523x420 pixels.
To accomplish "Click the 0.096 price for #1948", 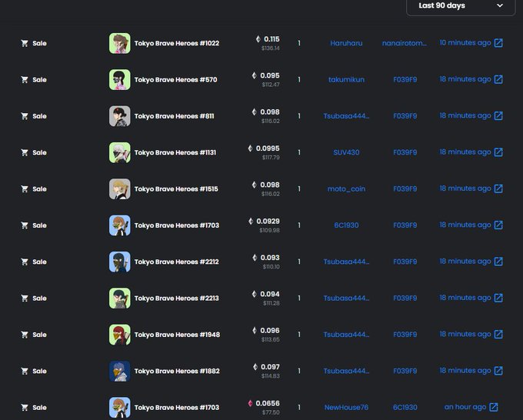I will click(269, 331).
